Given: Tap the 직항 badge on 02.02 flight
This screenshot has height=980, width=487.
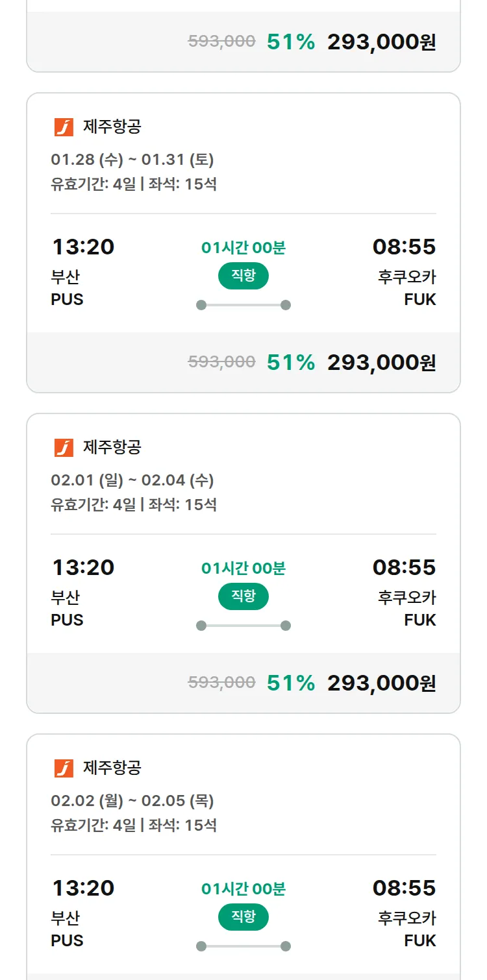Looking at the screenshot, I should click(243, 917).
